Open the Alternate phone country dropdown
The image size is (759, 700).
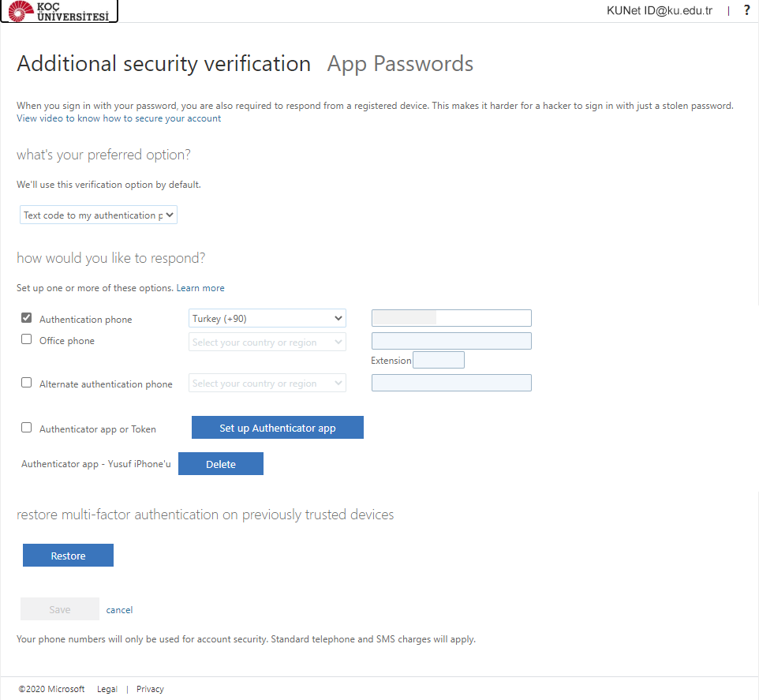tap(267, 383)
